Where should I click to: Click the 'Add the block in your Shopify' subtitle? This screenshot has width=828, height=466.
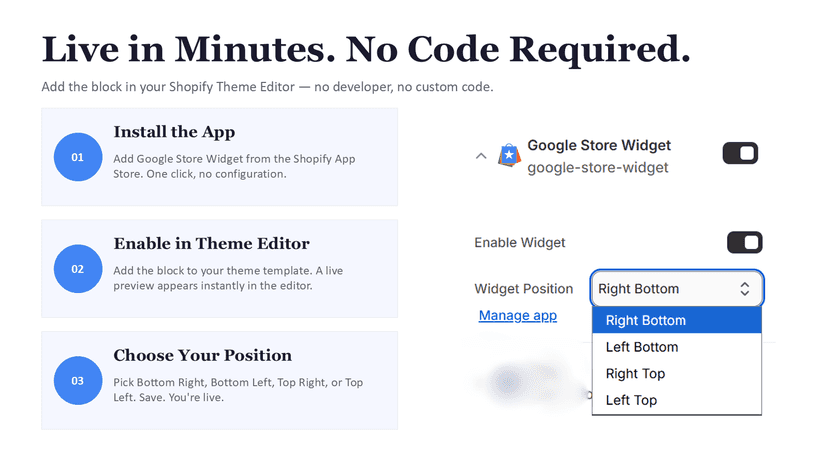[x=267, y=87]
